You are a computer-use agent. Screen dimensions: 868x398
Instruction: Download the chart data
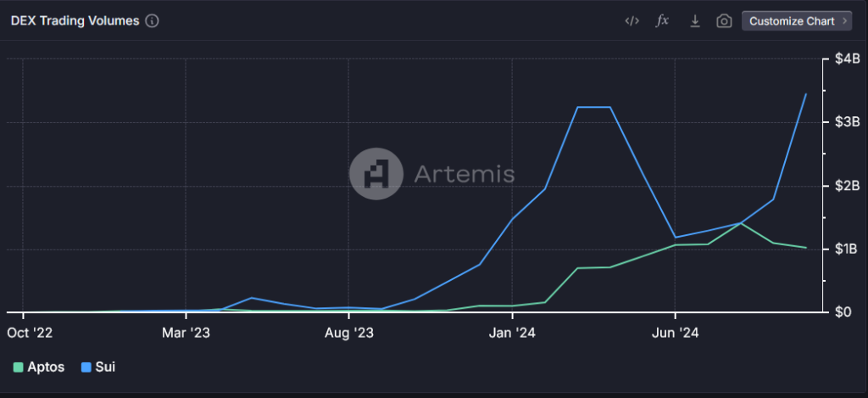pyautogui.click(x=695, y=21)
